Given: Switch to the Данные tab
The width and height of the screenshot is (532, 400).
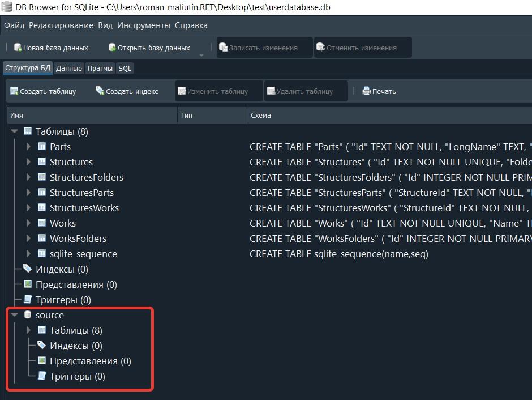Looking at the screenshot, I should [69, 68].
